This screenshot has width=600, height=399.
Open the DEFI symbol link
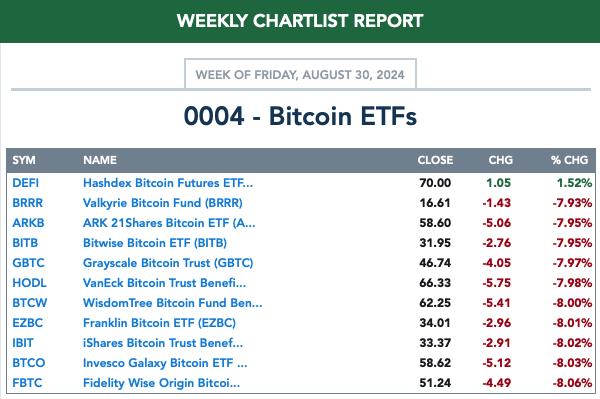coord(26,183)
